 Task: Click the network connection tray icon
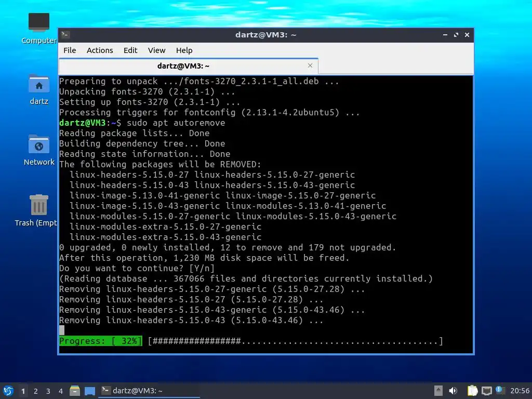coord(486,391)
